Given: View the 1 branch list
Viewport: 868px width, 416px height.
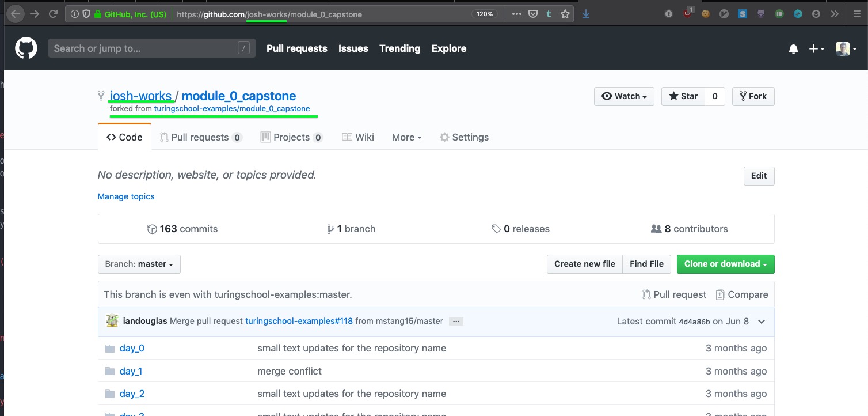Looking at the screenshot, I should [x=351, y=229].
